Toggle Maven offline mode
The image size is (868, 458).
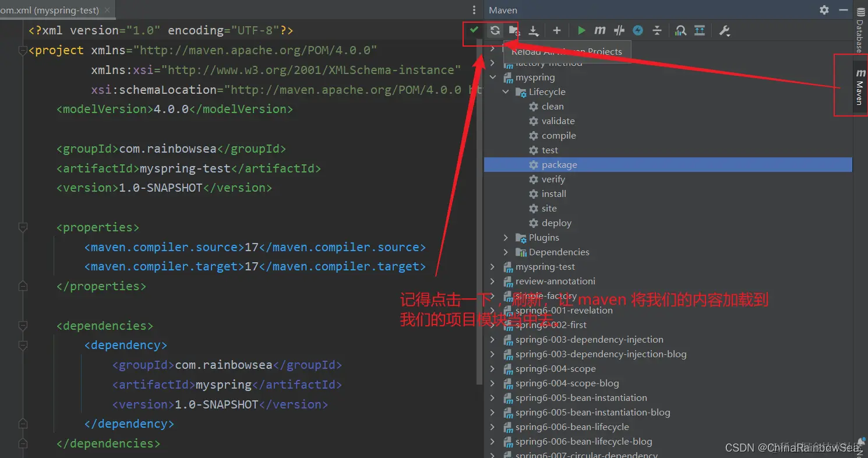coord(619,30)
